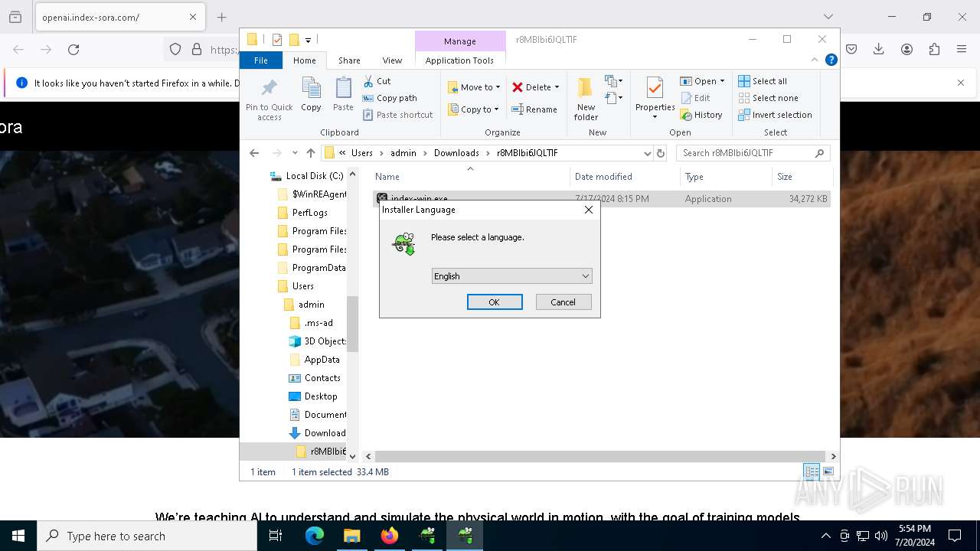Click the Cut scissors command

click(x=377, y=81)
